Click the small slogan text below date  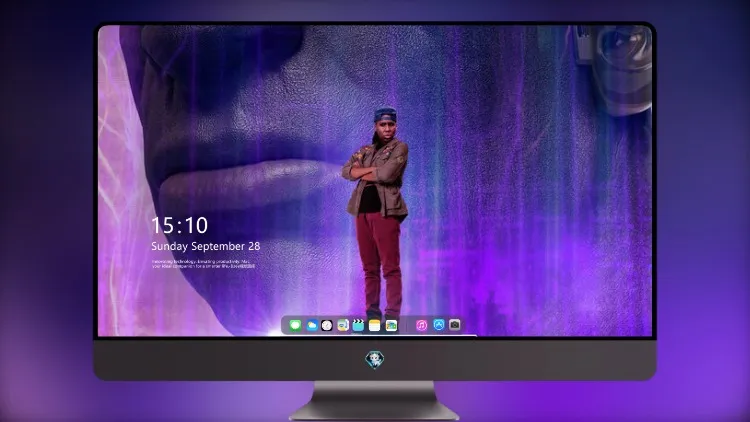pos(203,264)
